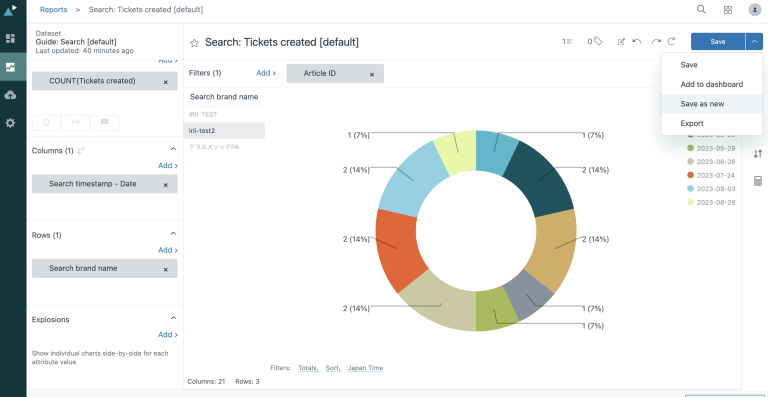The image size is (768, 397).
Task: Click the edit report pencil icon
Action: coord(621,42)
